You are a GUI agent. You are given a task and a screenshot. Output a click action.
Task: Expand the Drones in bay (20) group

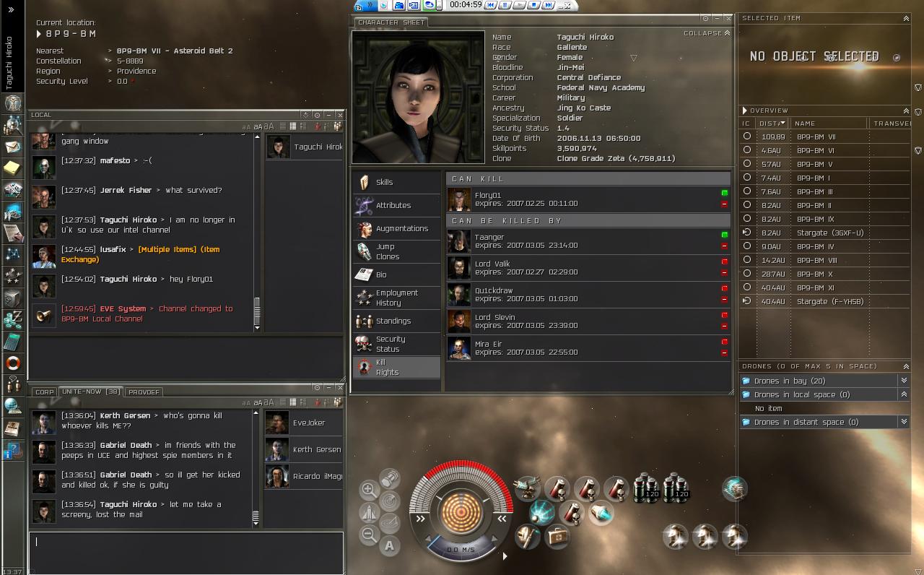904,381
